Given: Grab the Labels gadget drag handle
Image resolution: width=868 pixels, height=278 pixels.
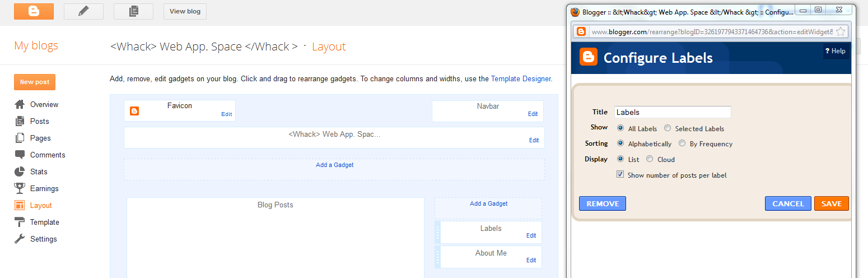Looking at the screenshot, I should [x=438, y=232].
